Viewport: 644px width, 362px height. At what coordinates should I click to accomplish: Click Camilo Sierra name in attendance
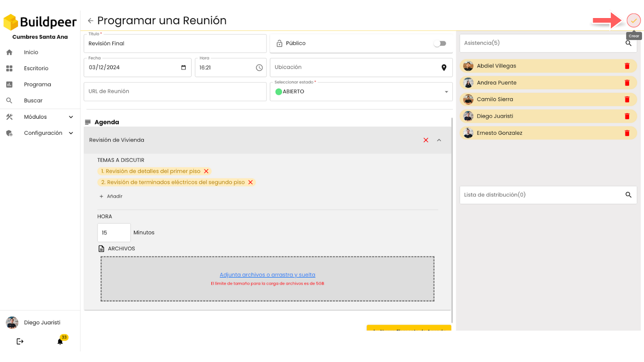(x=495, y=99)
